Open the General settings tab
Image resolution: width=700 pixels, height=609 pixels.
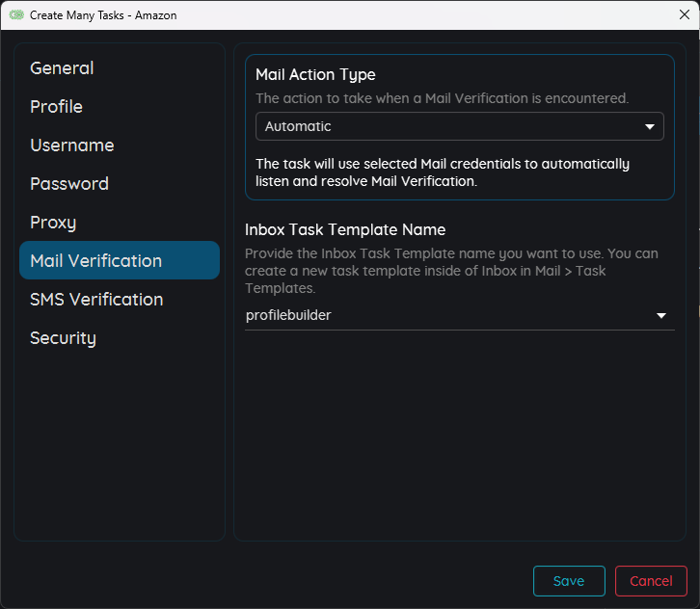[x=62, y=68]
